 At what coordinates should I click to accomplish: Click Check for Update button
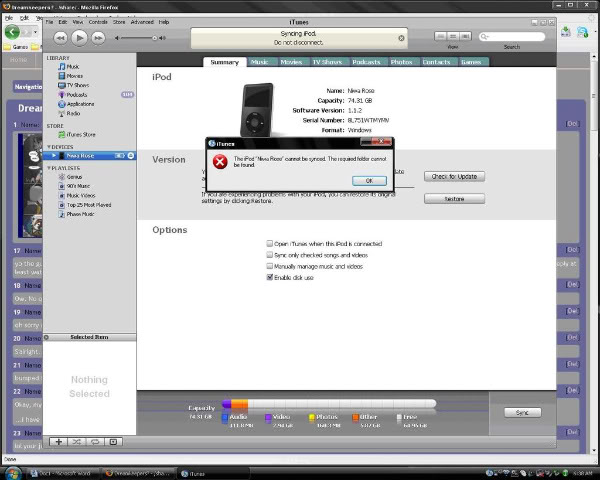coord(454,176)
